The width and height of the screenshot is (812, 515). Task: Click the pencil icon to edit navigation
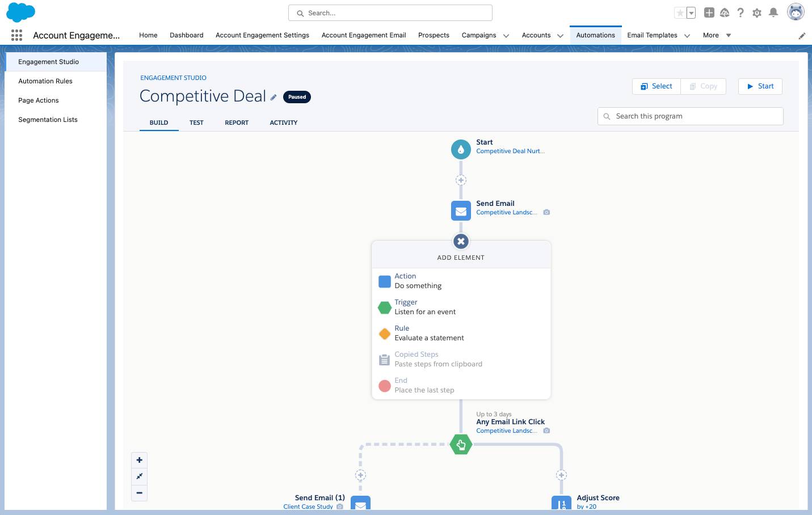[802, 36]
